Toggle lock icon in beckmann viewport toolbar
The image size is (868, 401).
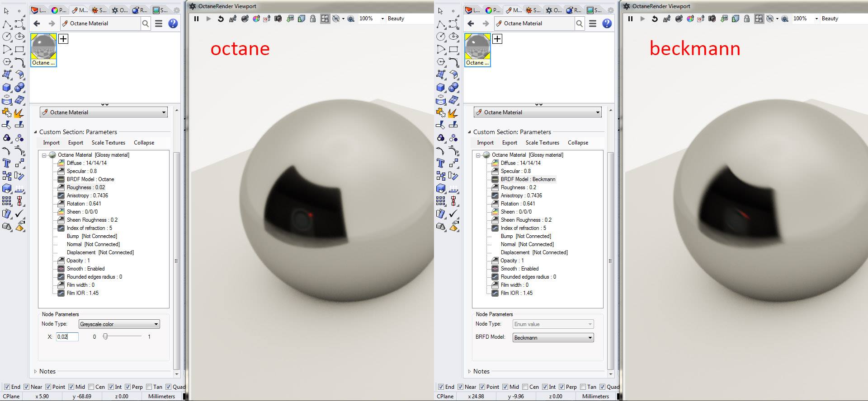[746, 19]
